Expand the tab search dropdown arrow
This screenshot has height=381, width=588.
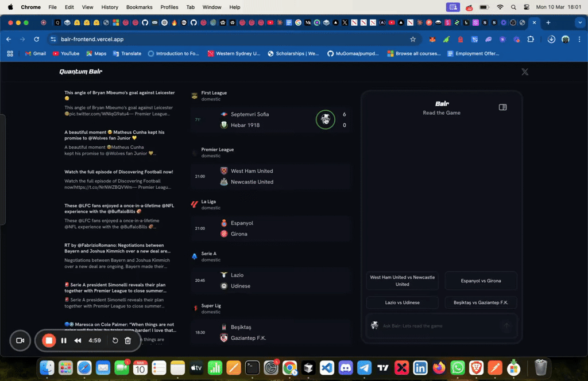pyautogui.click(x=580, y=22)
